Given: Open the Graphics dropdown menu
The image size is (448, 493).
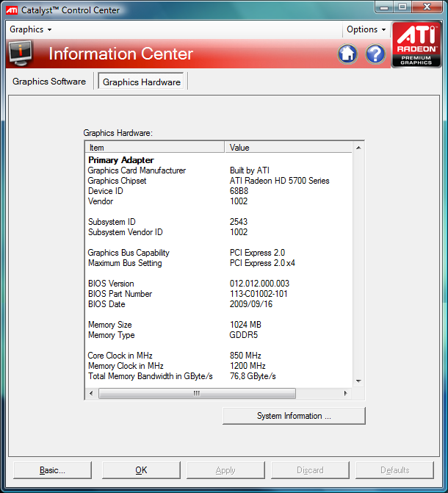Looking at the screenshot, I should coord(31,29).
